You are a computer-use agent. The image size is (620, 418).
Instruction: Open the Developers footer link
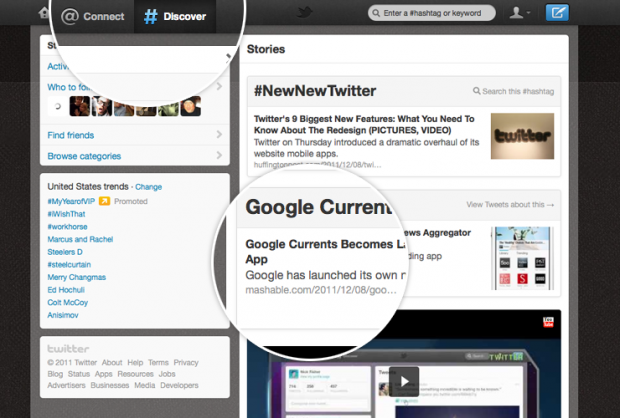click(179, 386)
